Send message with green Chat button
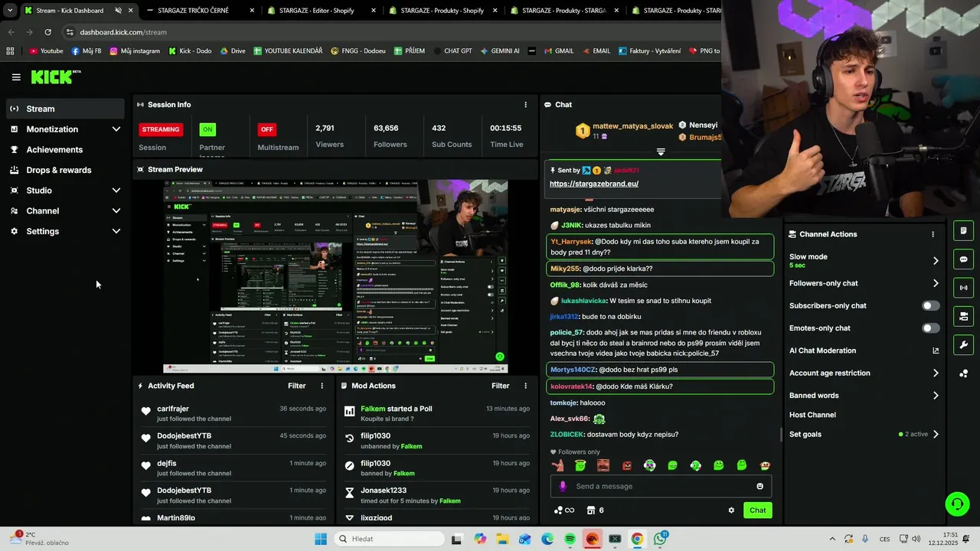980x551 pixels. [757, 510]
